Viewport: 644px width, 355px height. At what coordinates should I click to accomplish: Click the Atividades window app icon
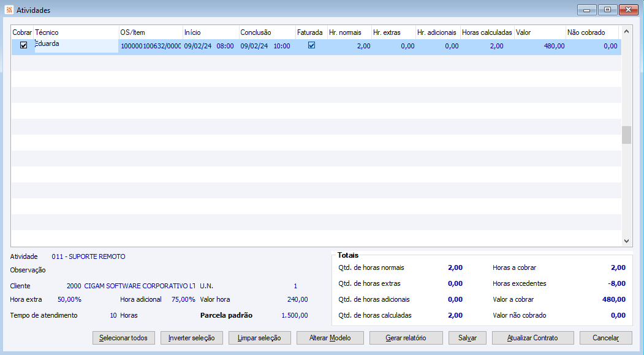pyautogui.click(x=9, y=10)
